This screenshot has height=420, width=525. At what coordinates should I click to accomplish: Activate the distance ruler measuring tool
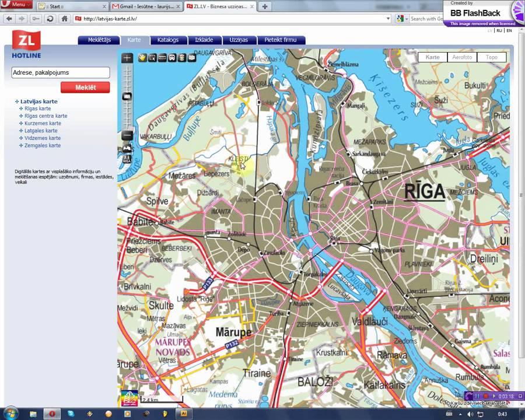click(162, 58)
